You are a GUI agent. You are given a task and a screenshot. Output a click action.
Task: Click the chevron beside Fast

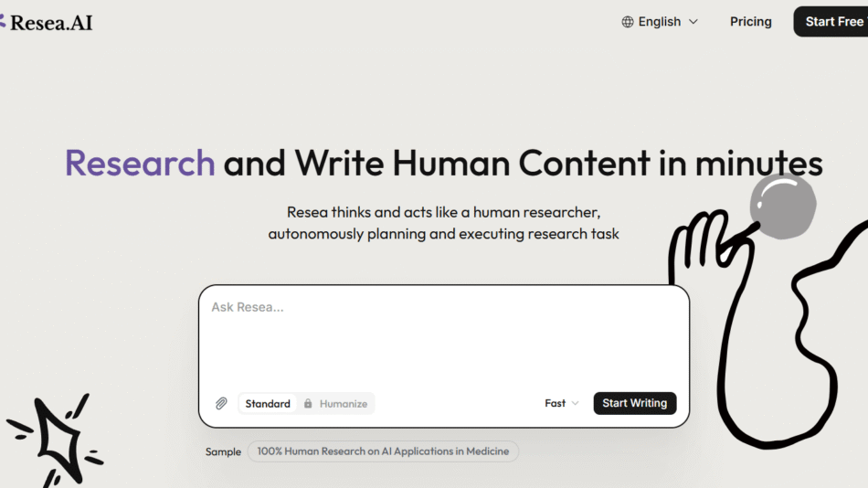tap(575, 403)
